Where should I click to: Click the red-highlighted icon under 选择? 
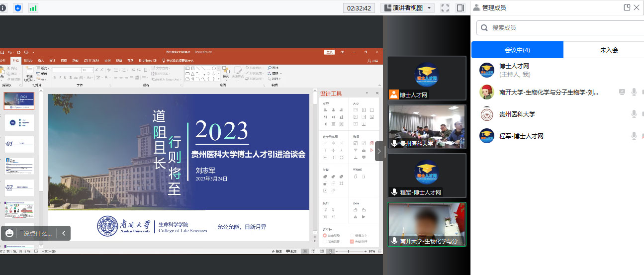click(x=371, y=143)
